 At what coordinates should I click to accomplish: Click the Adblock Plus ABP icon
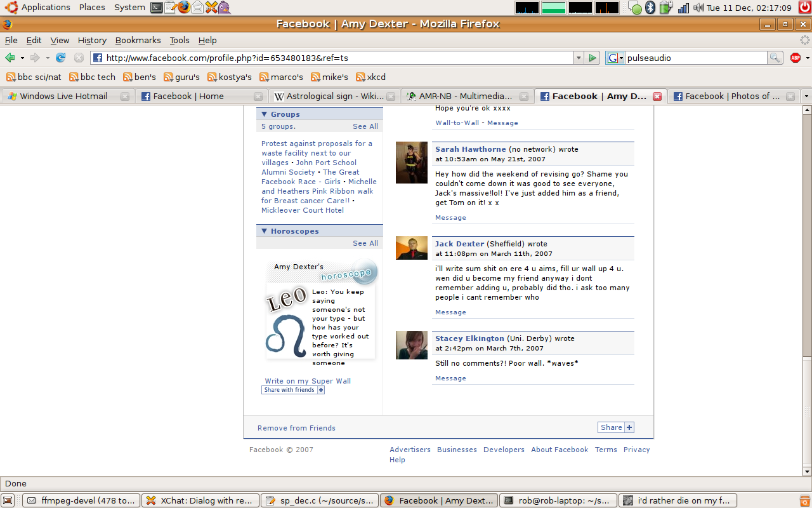[796, 58]
